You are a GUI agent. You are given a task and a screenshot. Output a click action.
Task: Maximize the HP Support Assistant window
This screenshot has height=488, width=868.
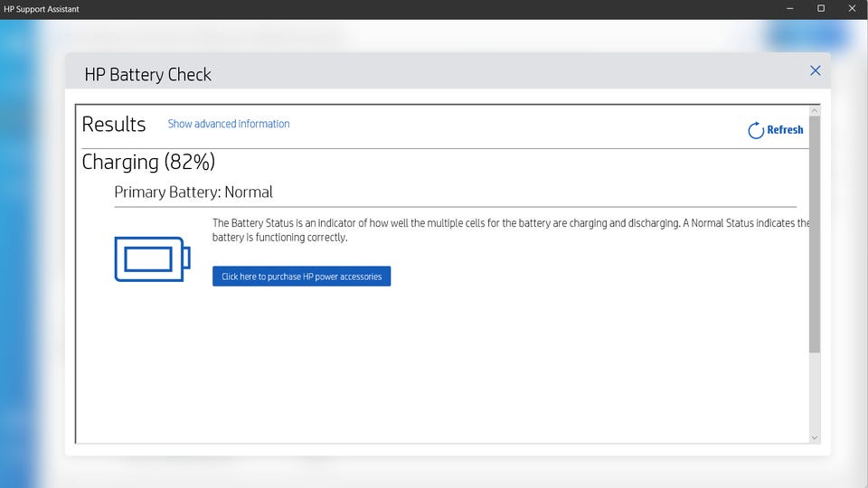coord(821,9)
